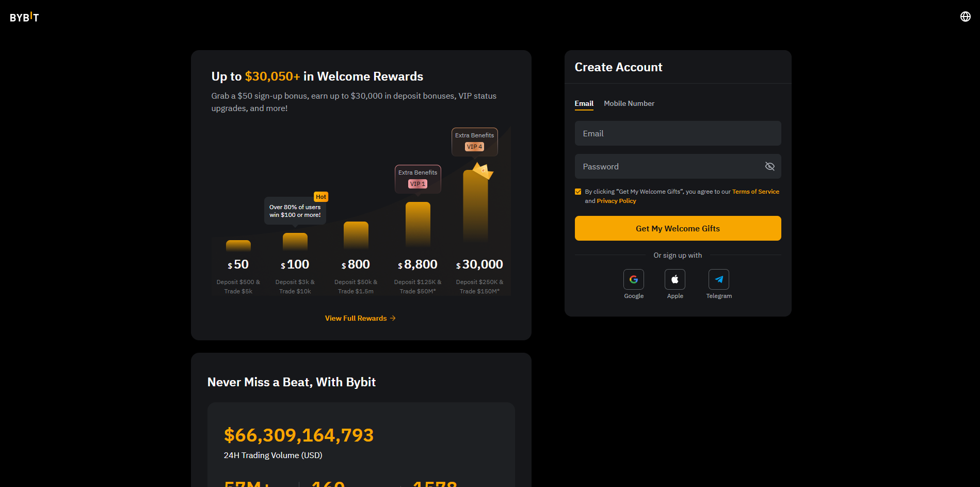Image resolution: width=980 pixels, height=487 pixels.
Task: Sign up with Apple icon
Action: 675,279
